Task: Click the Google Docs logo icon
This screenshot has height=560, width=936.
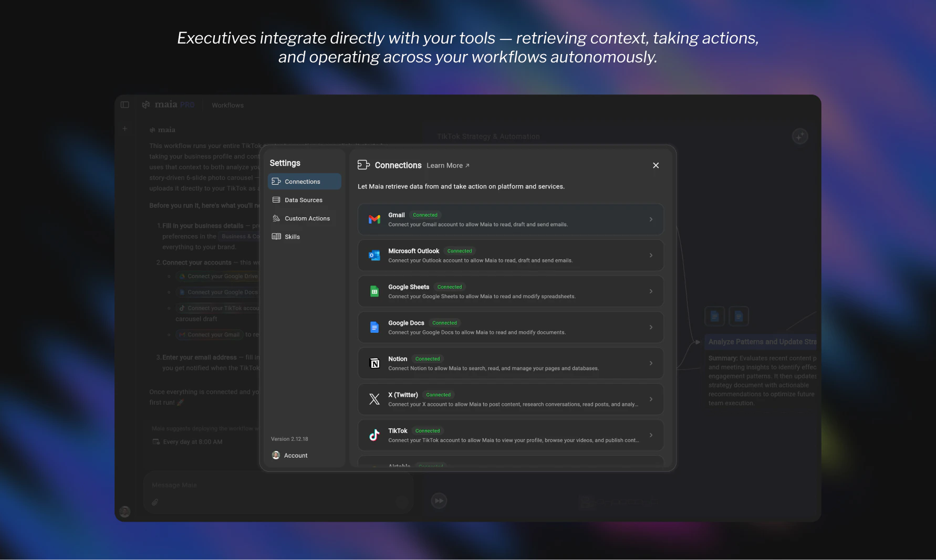Action: [375, 327]
